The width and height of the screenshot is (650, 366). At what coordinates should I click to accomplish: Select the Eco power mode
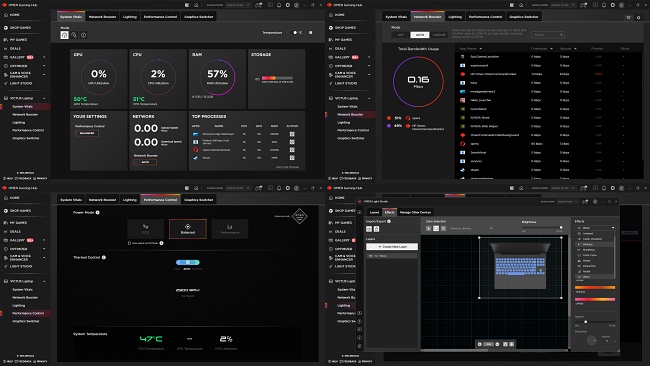(x=146, y=229)
